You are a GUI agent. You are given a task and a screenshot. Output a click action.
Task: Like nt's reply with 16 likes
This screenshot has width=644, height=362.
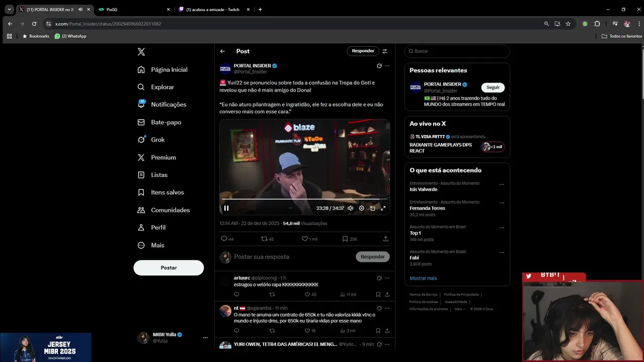310,330
